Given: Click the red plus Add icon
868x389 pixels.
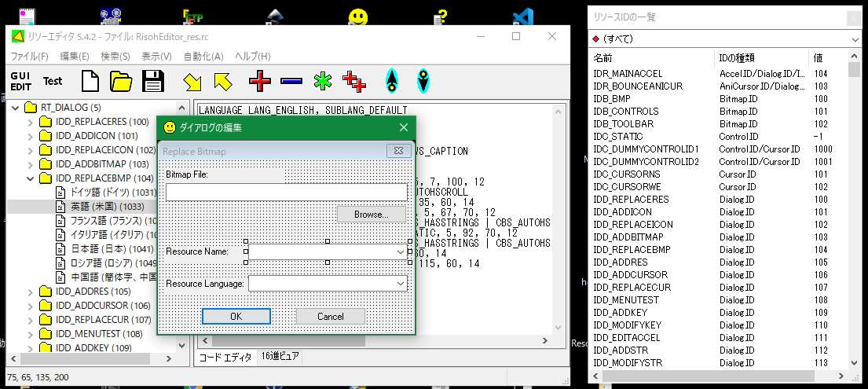Looking at the screenshot, I should click(259, 81).
